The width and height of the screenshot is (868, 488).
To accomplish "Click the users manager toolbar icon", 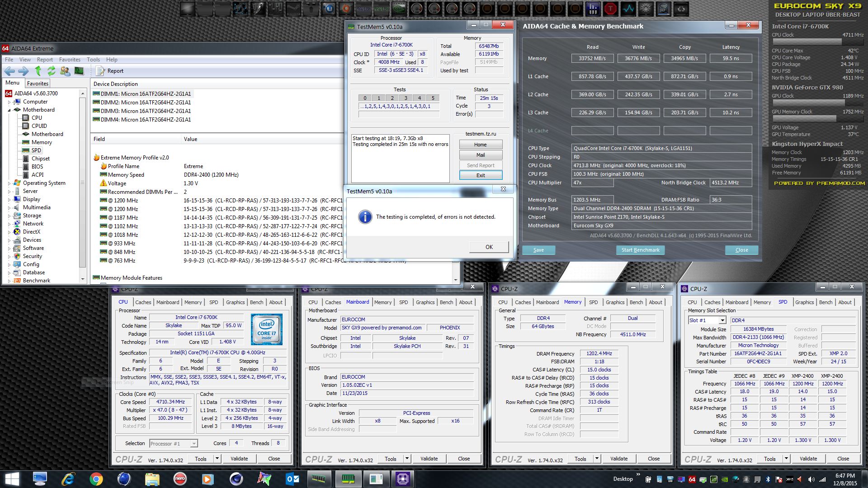I will click(65, 71).
